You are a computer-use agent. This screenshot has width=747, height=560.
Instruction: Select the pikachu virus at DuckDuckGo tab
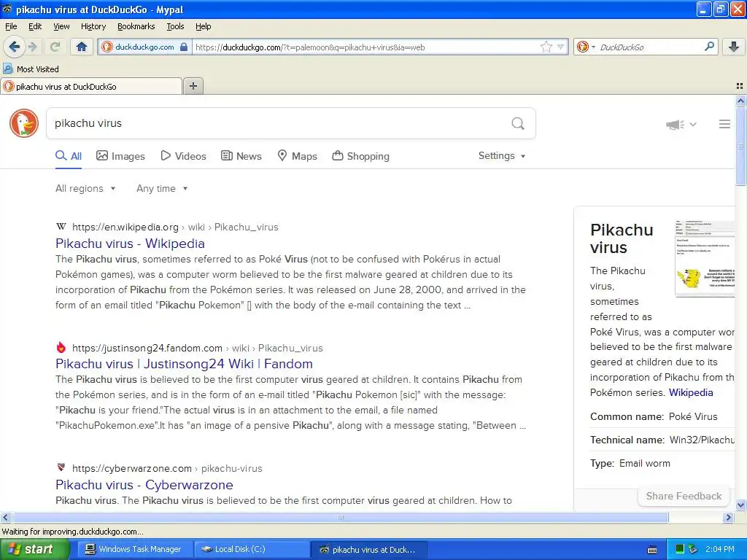(91, 87)
